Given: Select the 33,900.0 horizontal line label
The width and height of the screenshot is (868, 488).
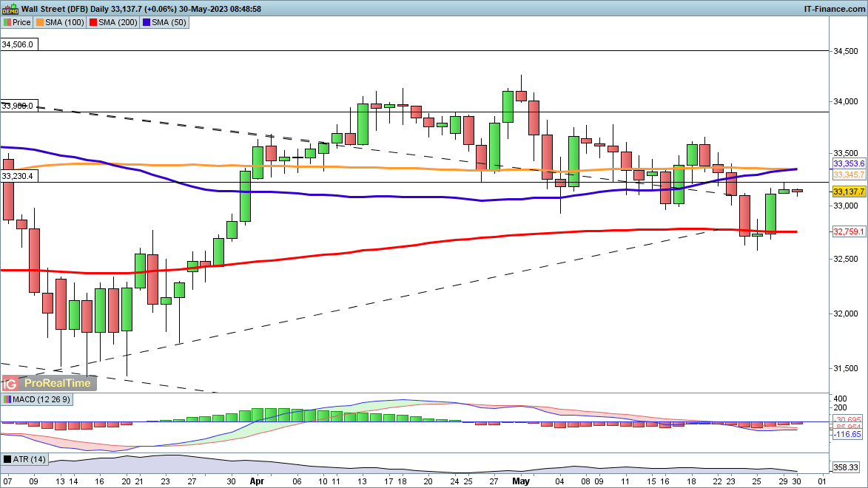Looking at the screenshot, I should coord(19,106).
